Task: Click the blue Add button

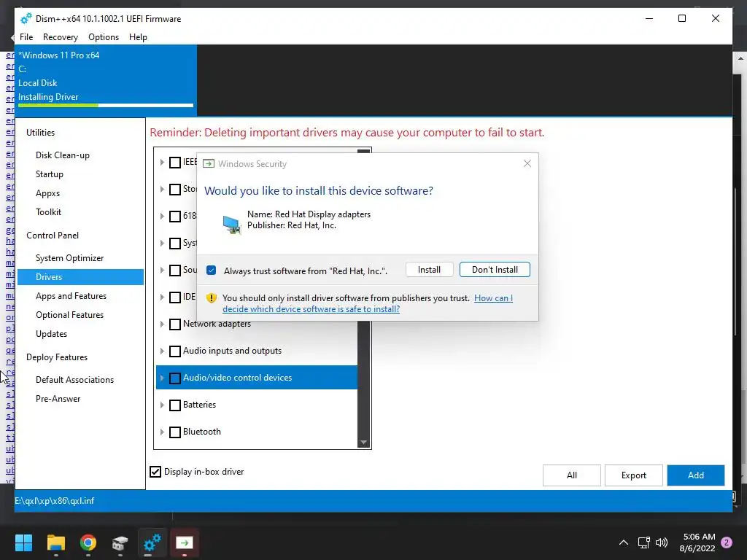Action: coord(695,475)
